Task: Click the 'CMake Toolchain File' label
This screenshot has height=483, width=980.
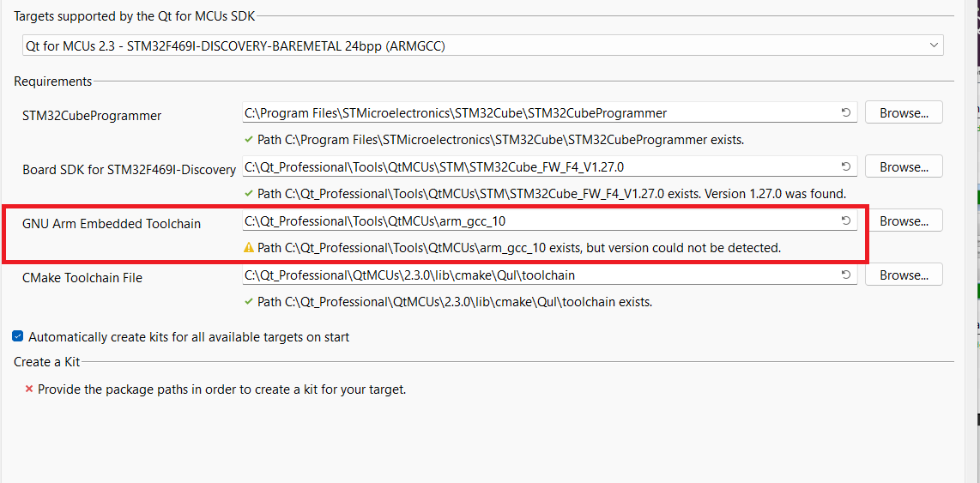Action: 82,277
